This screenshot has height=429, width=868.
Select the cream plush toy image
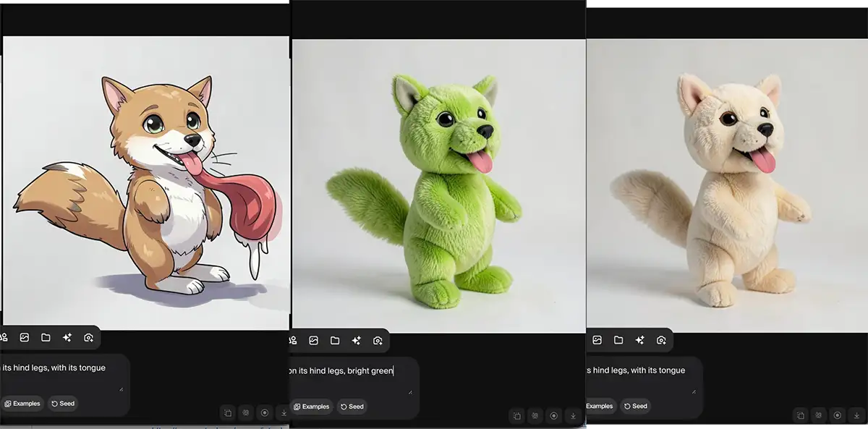[x=726, y=186]
